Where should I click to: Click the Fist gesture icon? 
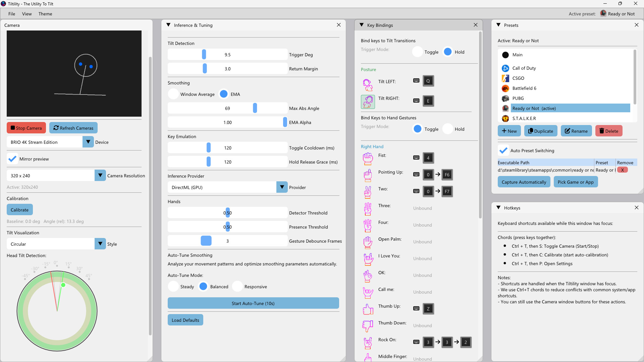[x=368, y=159]
